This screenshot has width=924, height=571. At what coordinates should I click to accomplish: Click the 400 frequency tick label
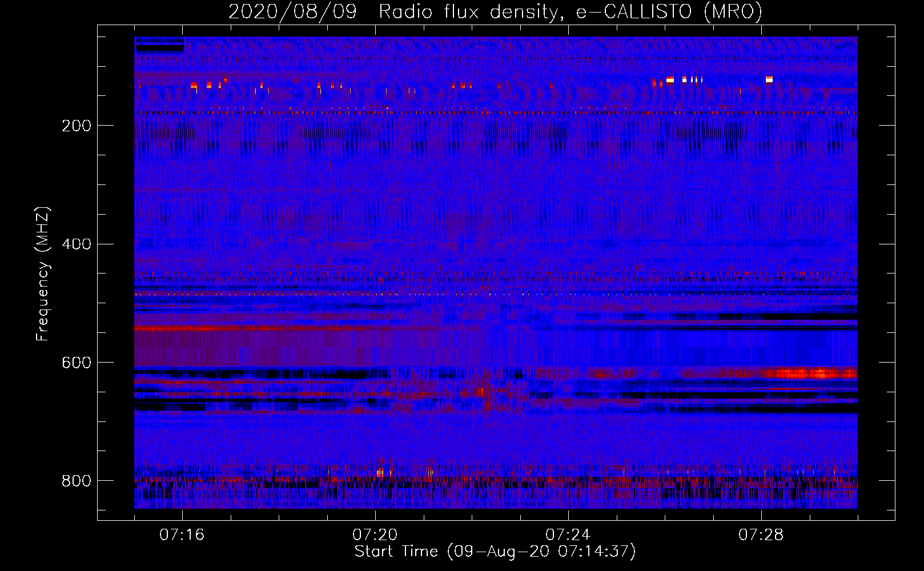point(76,244)
